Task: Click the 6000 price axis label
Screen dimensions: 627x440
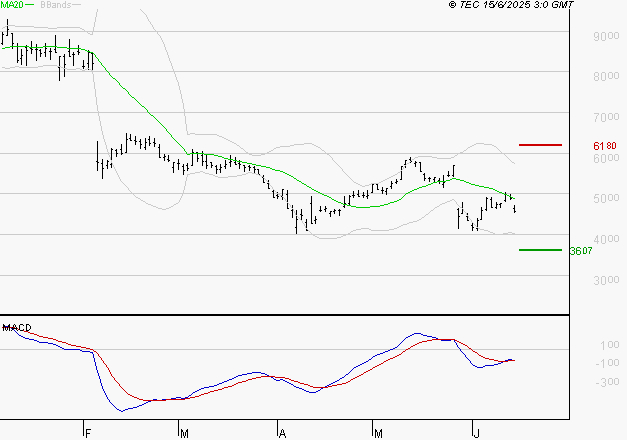Action: (x=606, y=158)
